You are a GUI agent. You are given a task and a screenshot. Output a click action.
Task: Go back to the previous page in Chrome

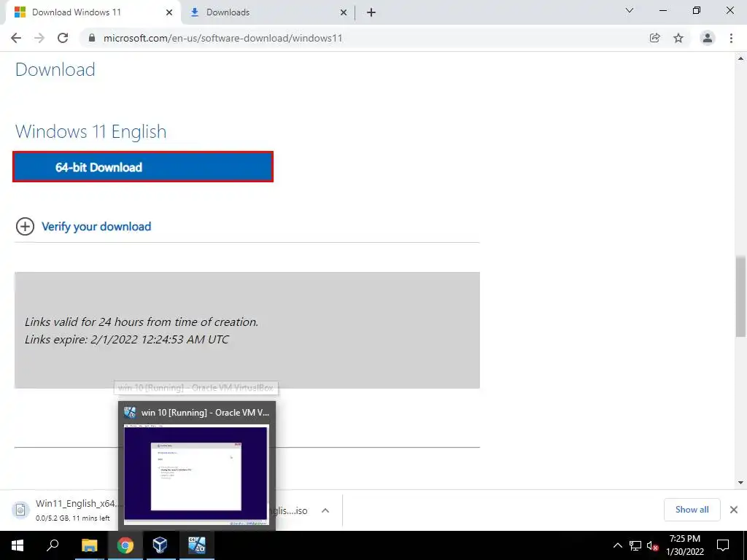point(16,38)
